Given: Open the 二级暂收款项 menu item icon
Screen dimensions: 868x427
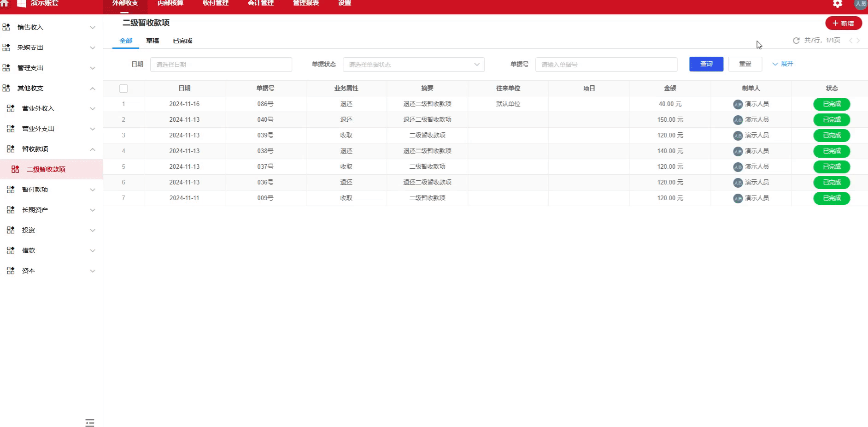Looking at the screenshot, I should pos(16,169).
